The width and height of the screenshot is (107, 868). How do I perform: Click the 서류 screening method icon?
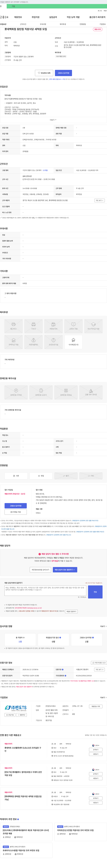click(16, 476)
